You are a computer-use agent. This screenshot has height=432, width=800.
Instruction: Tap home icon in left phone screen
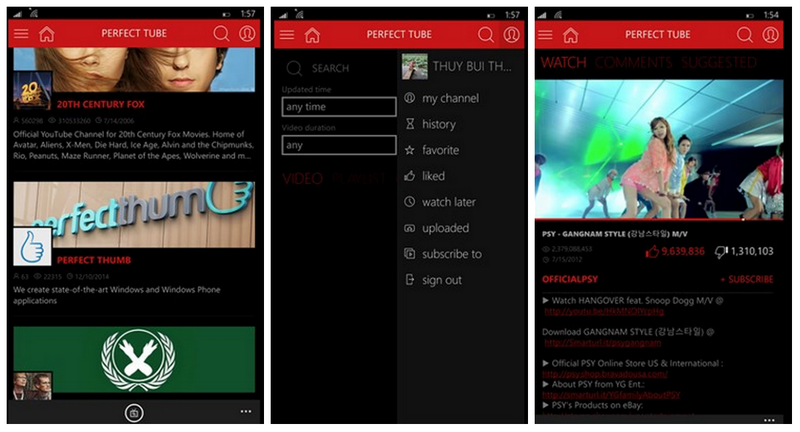(46, 34)
